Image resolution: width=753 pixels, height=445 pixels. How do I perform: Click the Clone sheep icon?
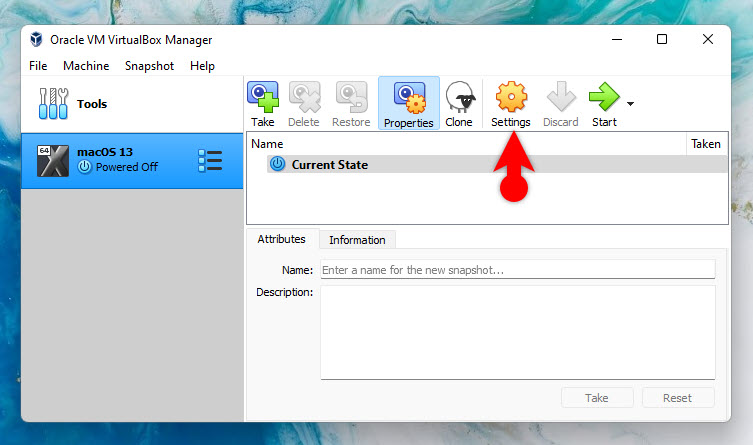460,96
